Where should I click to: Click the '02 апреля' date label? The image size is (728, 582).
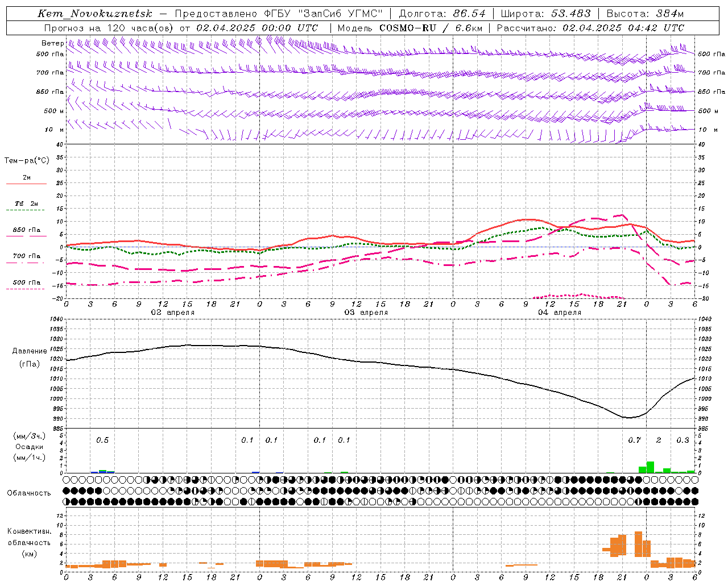point(172,313)
